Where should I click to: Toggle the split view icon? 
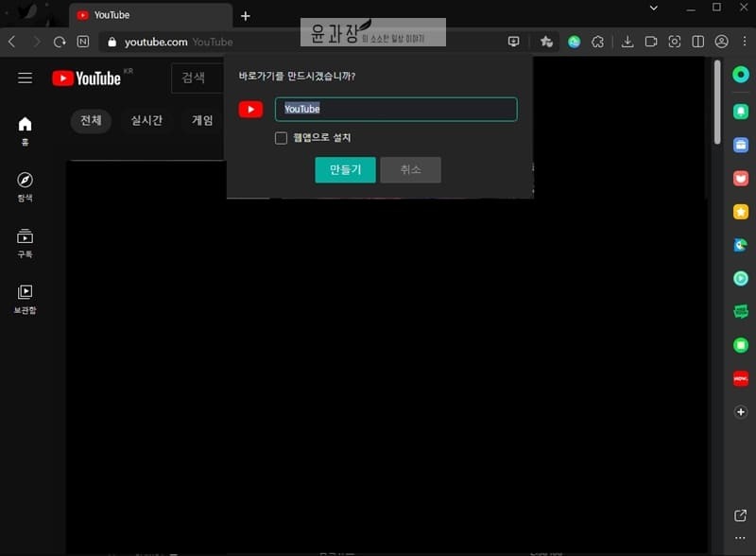point(697,42)
